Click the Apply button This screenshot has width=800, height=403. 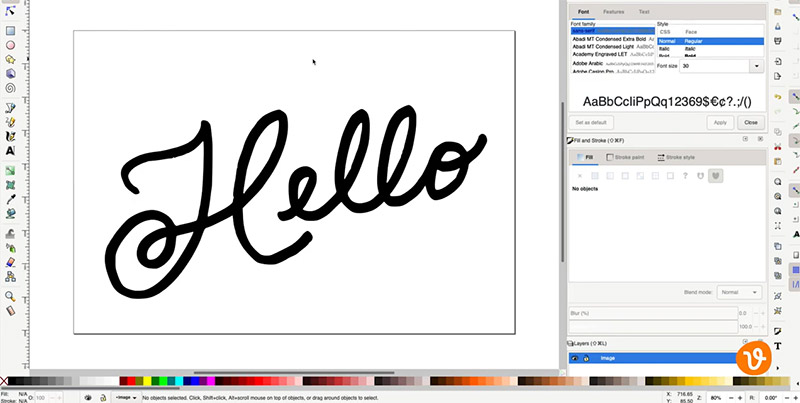[720, 122]
